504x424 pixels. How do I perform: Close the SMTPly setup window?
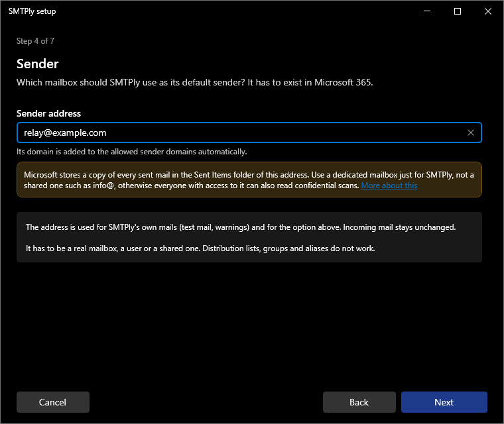coord(488,11)
